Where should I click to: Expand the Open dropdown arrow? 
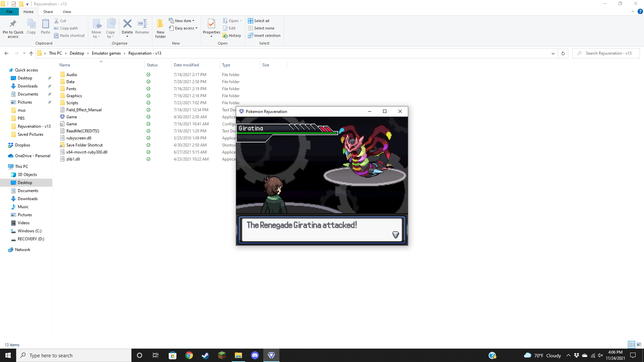(241, 21)
